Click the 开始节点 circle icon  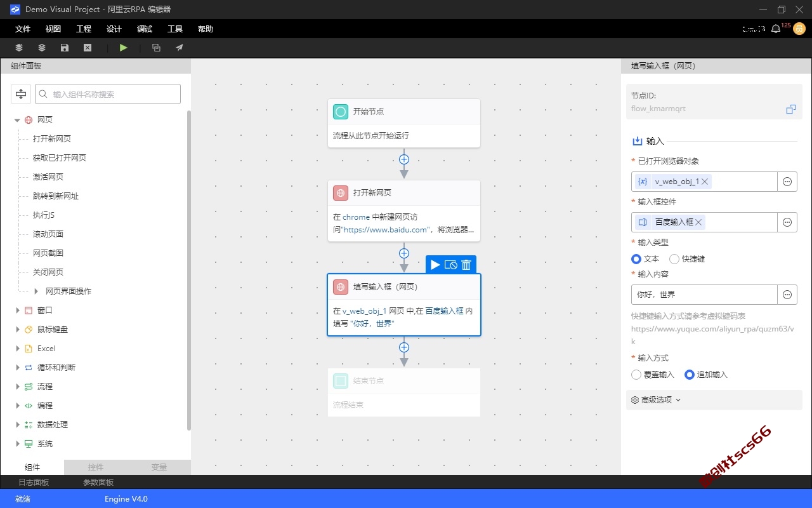tap(341, 112)
